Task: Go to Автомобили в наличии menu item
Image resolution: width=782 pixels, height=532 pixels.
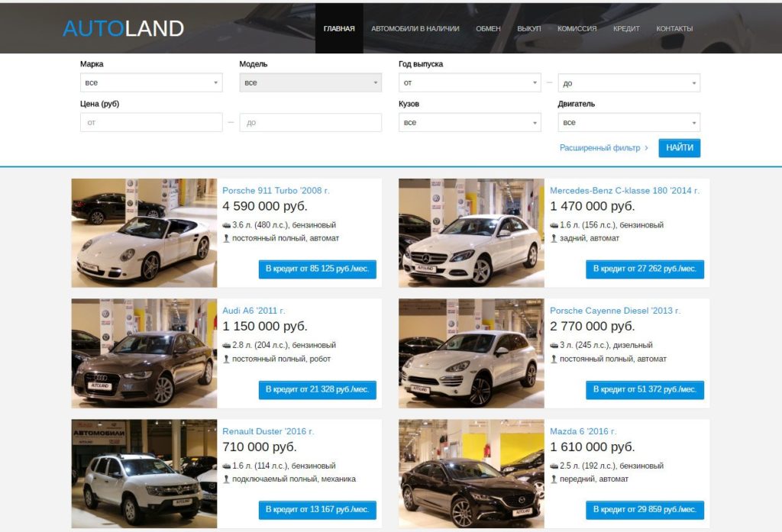Action: (x=415, y=29)
